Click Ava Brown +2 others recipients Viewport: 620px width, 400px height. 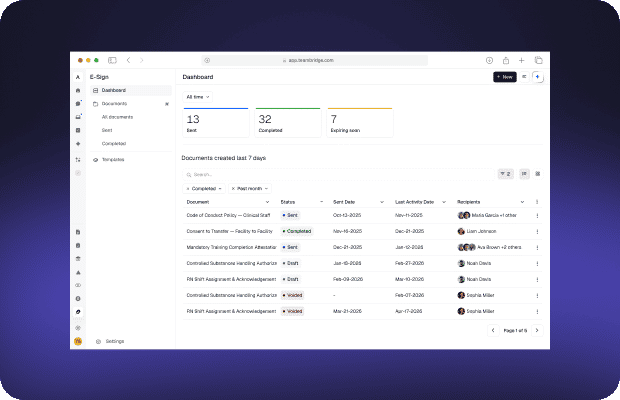tap(490, 247)
